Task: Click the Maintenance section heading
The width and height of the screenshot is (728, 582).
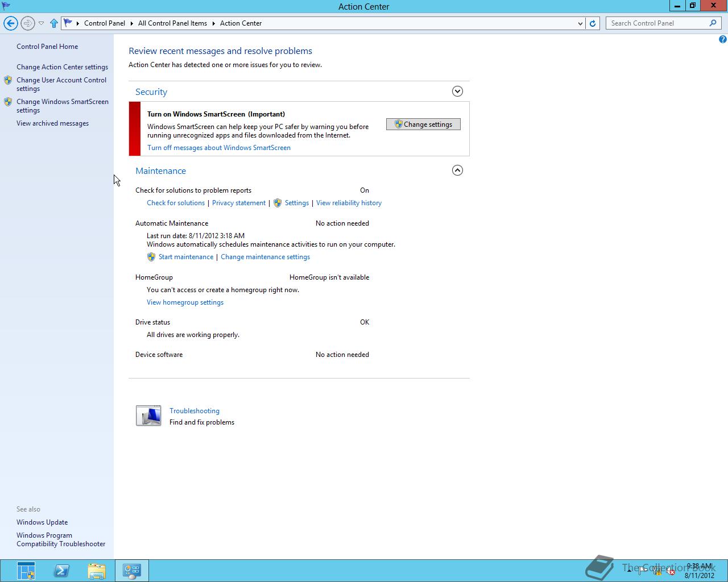Action: [x=160, y=171]
